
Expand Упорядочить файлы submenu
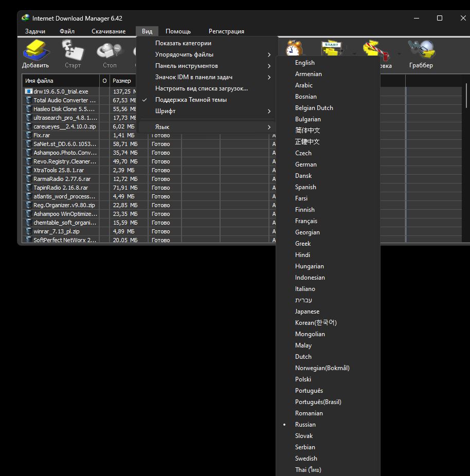[207, 54]
